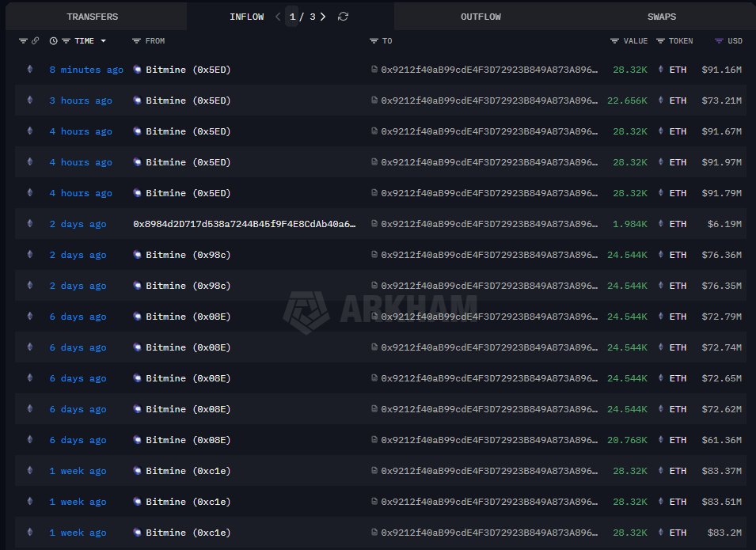
Task: Open the TIME sort dropdown arrow
Action: [x=103, y=41]
